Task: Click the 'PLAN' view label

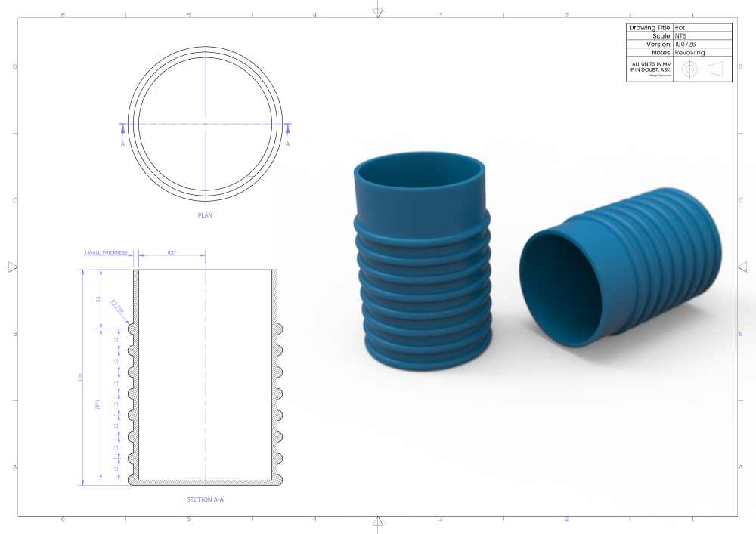Action: 205,215
